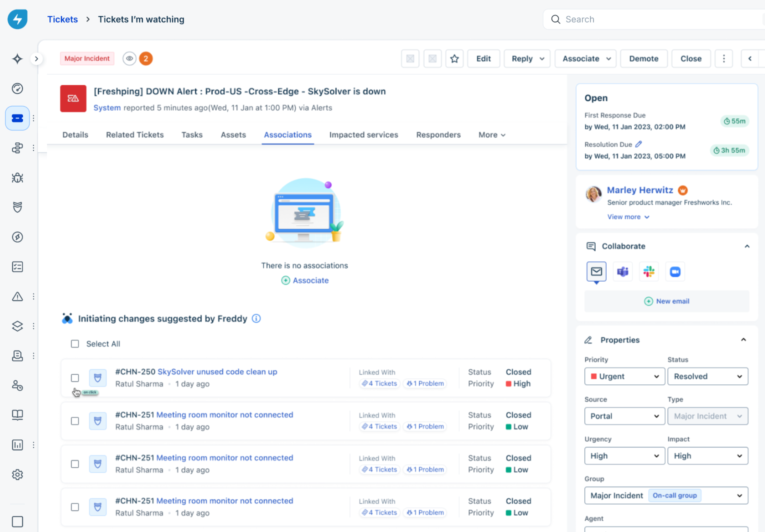Image resolution: width=765 pixels, height=532 pixels.
Task: Open the Status dropdown showing Resolved
Action: pyautogui.click(x=708, y=376)
